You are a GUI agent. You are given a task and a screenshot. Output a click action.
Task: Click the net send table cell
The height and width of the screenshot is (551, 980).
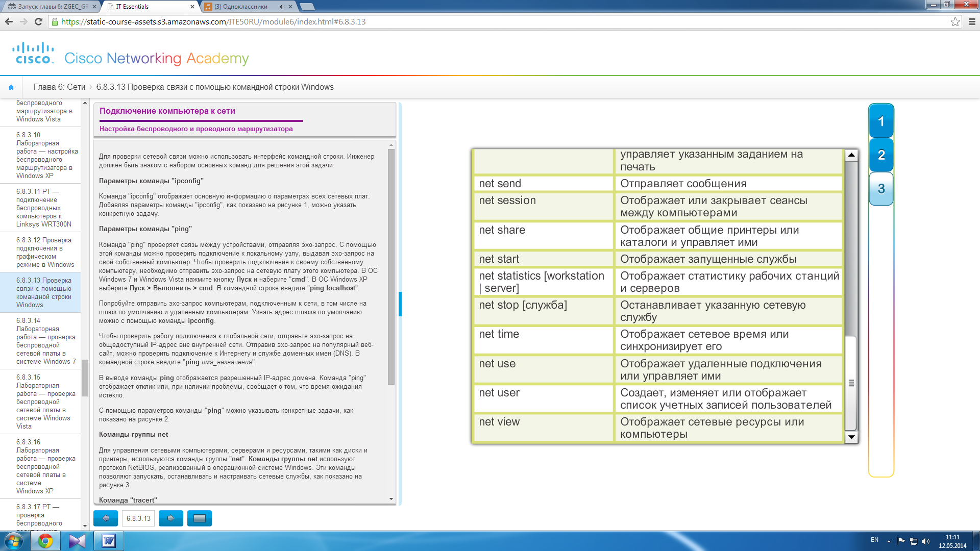pos(544,184)
